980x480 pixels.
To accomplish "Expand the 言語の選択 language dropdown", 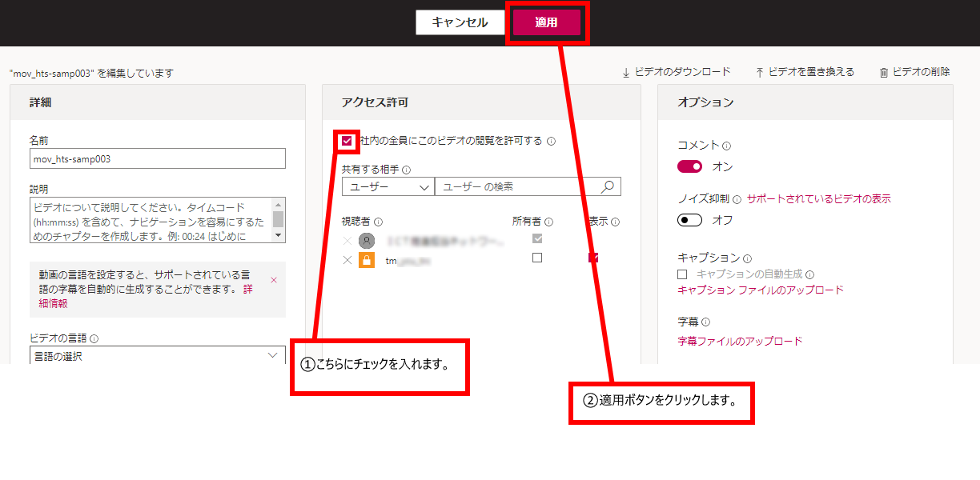I will coord(157,356).
